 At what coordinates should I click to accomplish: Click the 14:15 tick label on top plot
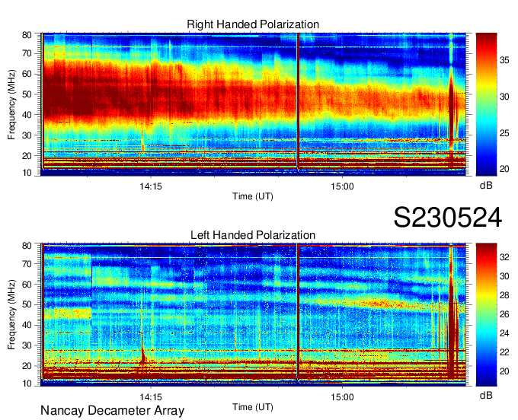151,186
